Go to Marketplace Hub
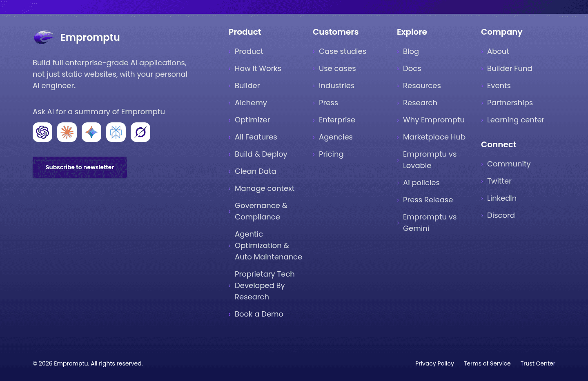 click(x=434, y=137)
